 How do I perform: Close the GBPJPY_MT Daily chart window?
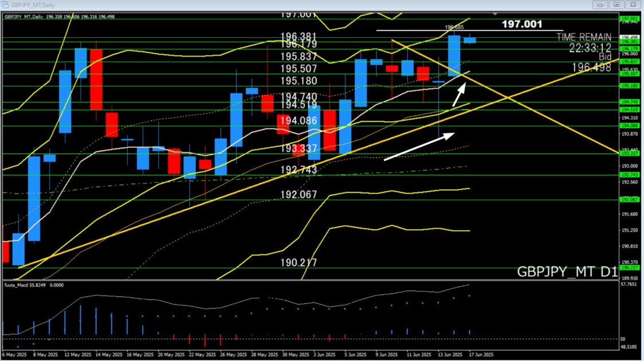click(633, 4)
